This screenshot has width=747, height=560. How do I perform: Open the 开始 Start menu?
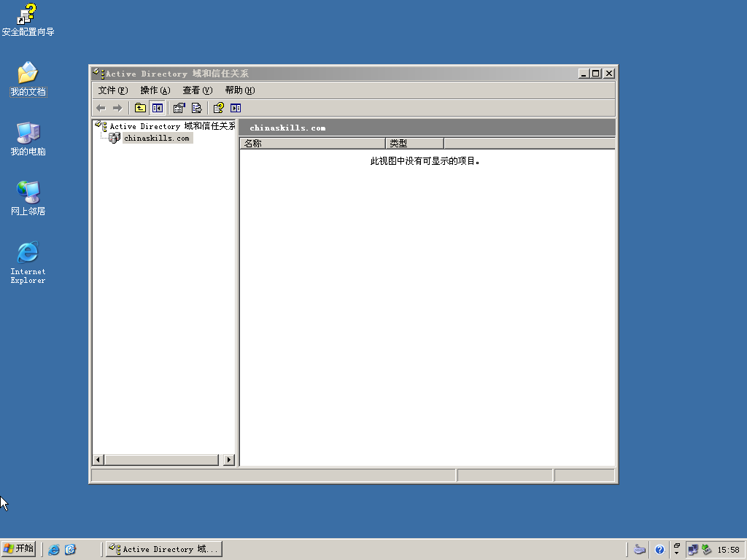tap(18, 549)
